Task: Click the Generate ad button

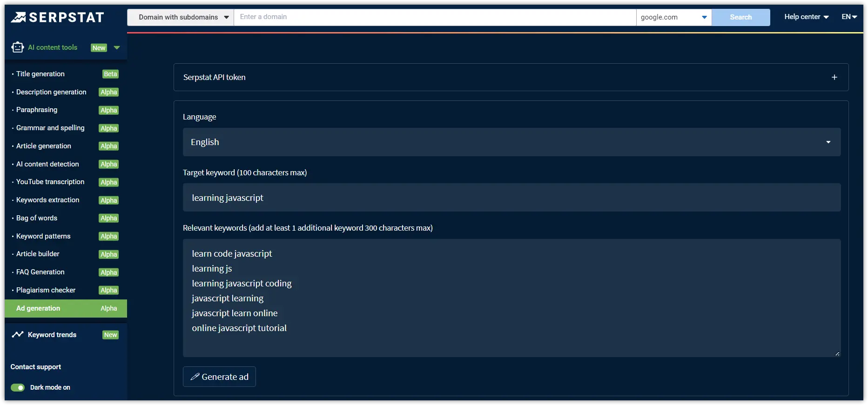Action: tap(219, 377)
